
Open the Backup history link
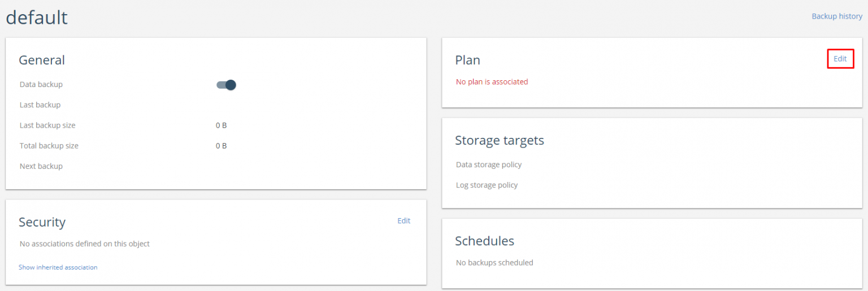[x=836, y=16]
